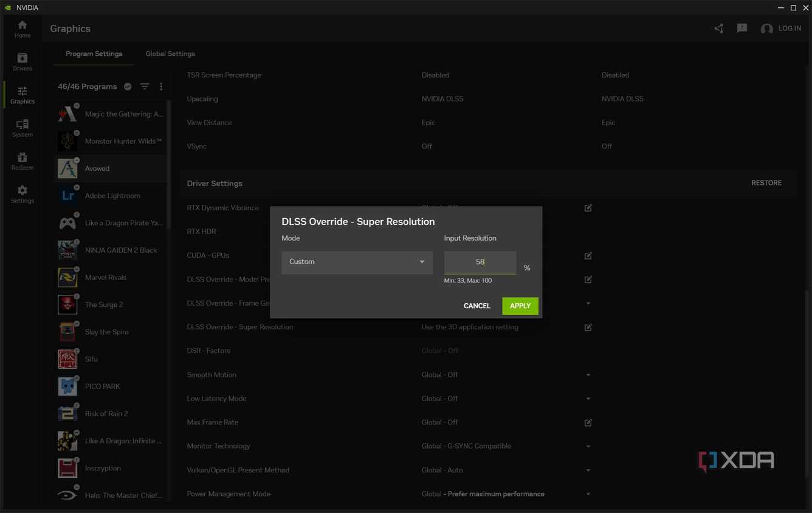Select the Inscryption program icon
Viewport: 812px width, 513px height.
(x=67, y=468)
